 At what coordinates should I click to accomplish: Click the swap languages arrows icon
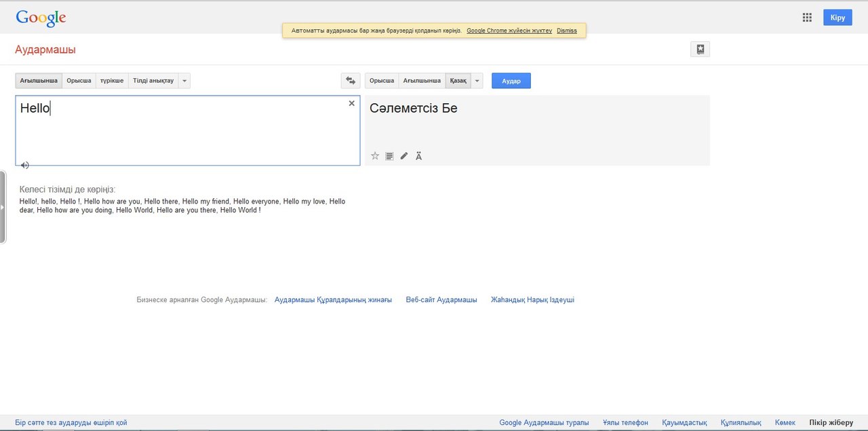coord(351,81)
